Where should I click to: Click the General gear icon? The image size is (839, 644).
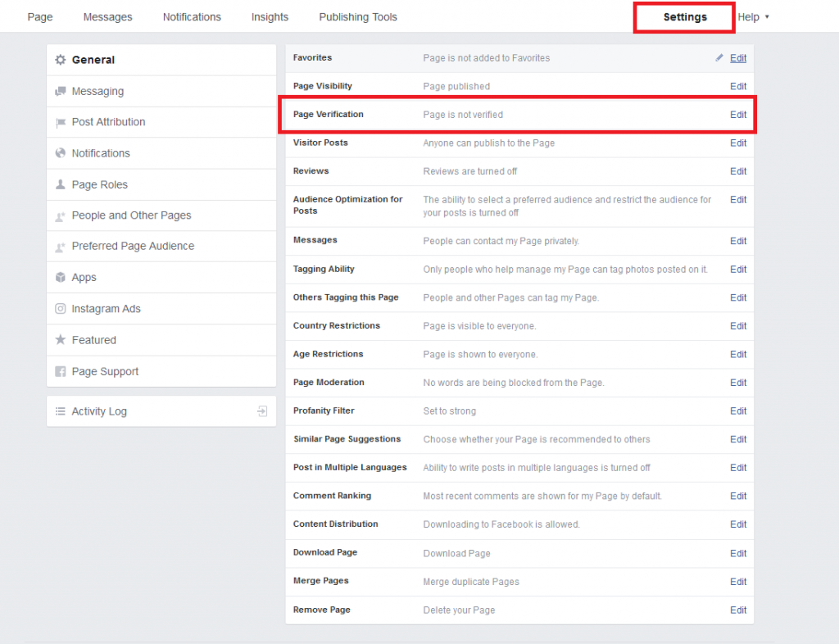coord(61,60)
